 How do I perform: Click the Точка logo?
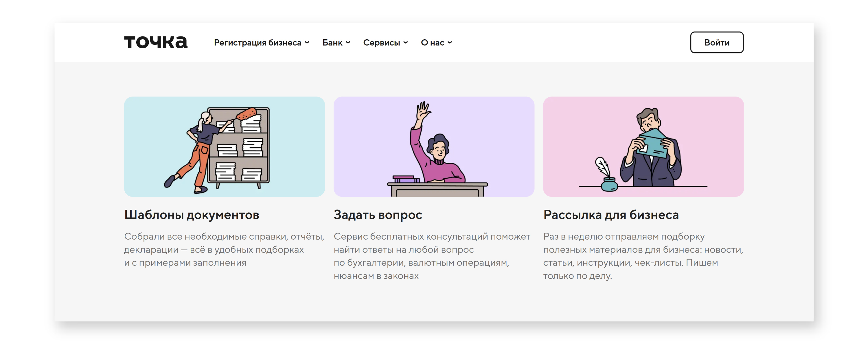point(156,42)
